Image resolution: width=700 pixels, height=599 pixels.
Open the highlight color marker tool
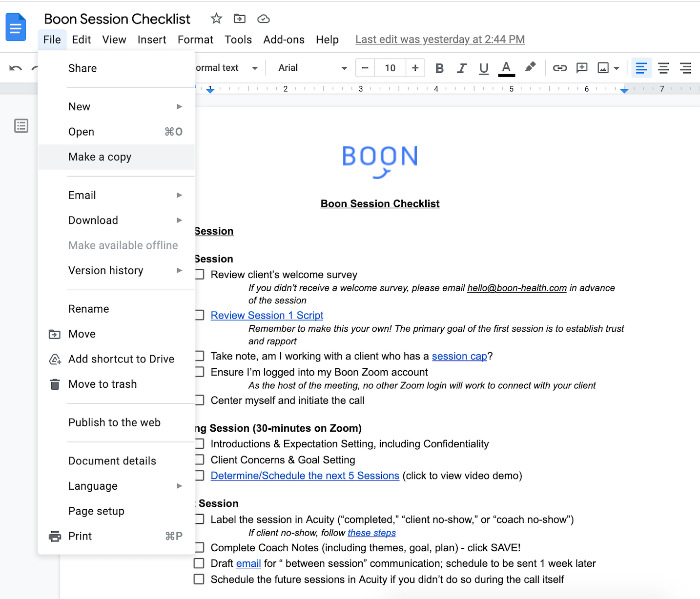pos(530,68)
